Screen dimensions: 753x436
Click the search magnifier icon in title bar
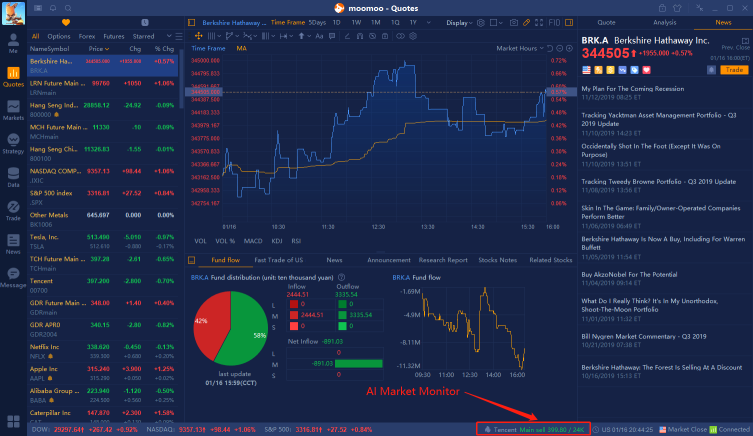click(68, 8)
